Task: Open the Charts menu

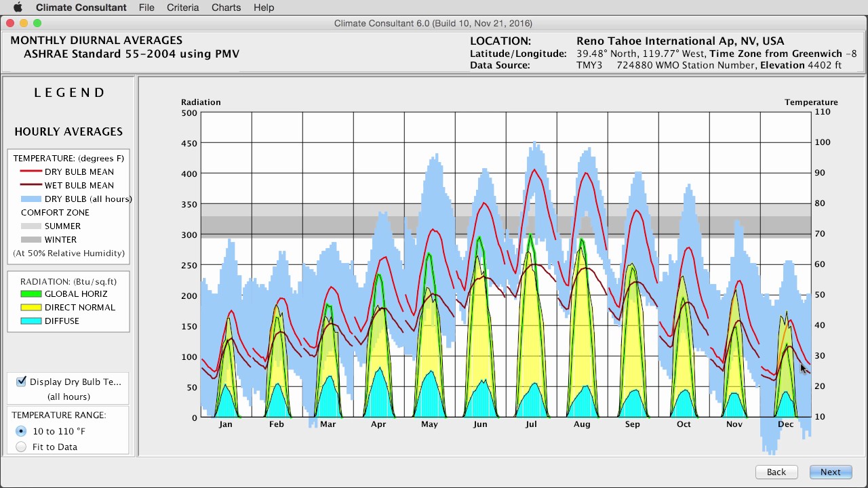Action: [226, 7]
